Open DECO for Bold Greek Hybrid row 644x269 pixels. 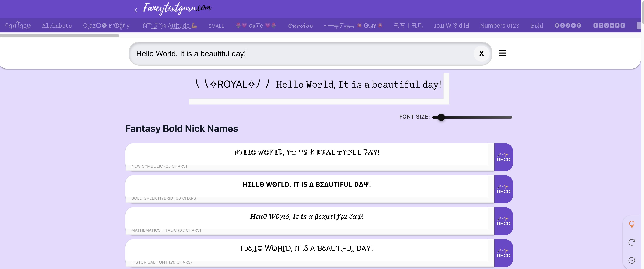coord(504,189)
